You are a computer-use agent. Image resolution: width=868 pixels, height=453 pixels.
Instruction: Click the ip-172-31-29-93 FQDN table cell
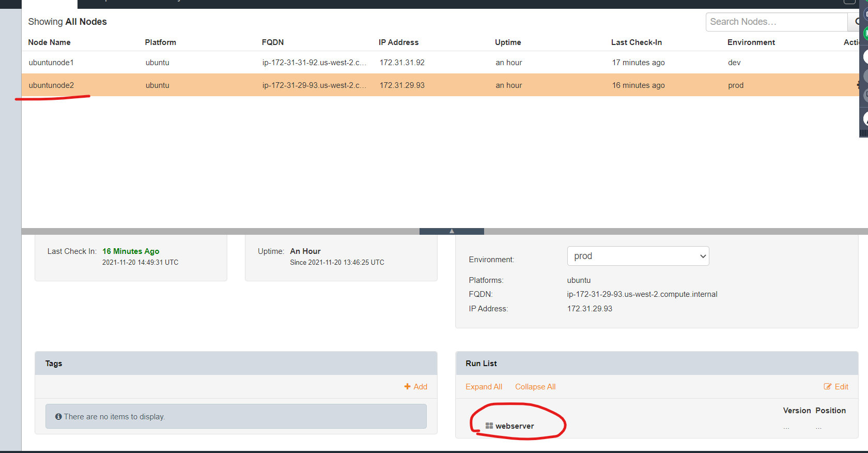pyautogui.click(x=314, y=85)
